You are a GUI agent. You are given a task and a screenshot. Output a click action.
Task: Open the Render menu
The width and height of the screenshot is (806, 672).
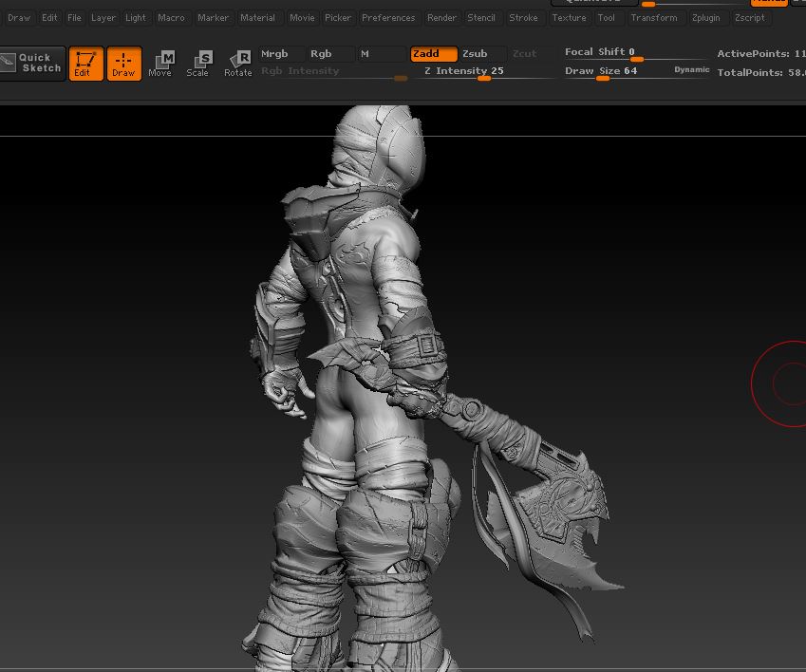click(441, 18)
